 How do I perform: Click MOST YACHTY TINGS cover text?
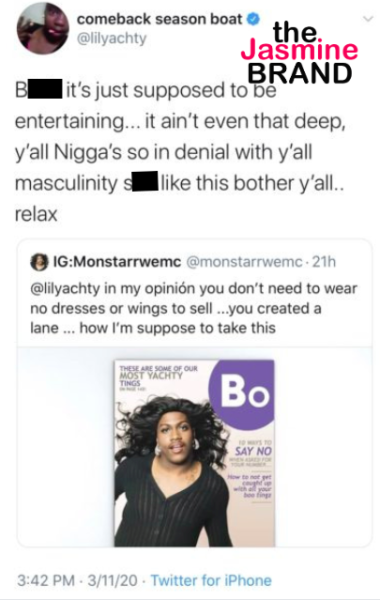pyautogui.click(x=151, y=376)
